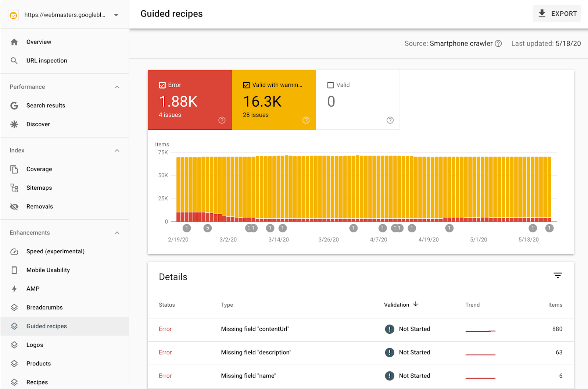Click the Speed experimental gauge icon
The height and width of the screenshot is (389, 588).
(14, 251)
